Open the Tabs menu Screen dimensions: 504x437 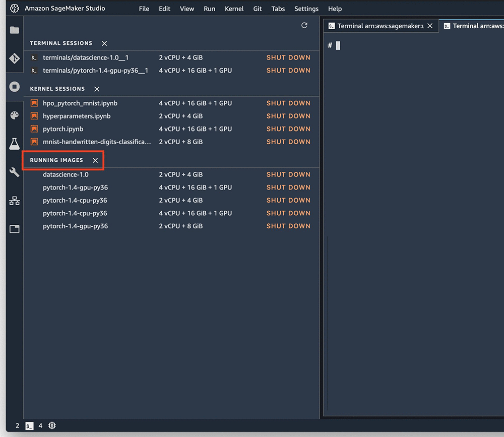tap(278, 9)
